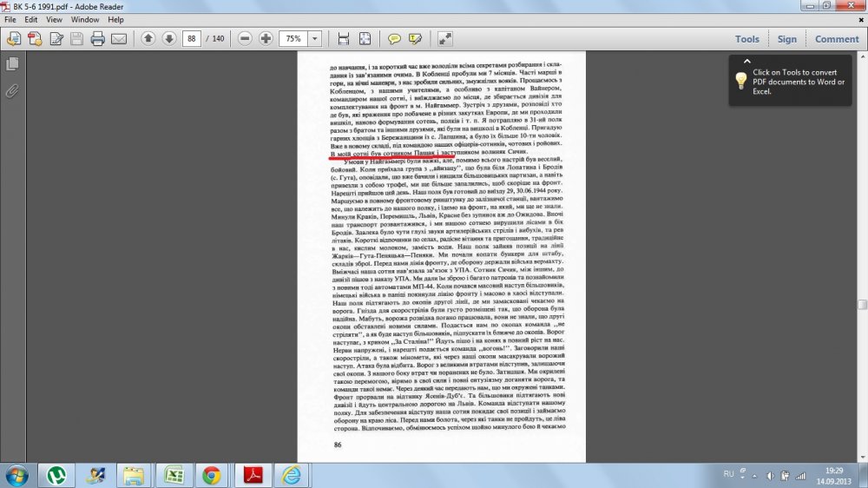The width and height of the screenshot is (868, 488).
Task: Click the page number input field
Action: tap(191, 39)
